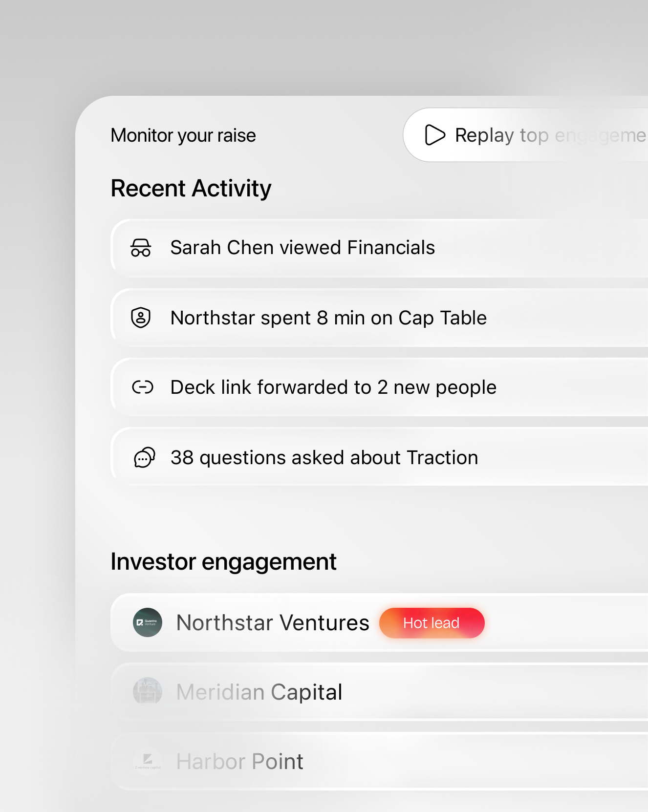Click the shield person icon beside Northstar
This screenshot has height=812, width=648.
141,318
